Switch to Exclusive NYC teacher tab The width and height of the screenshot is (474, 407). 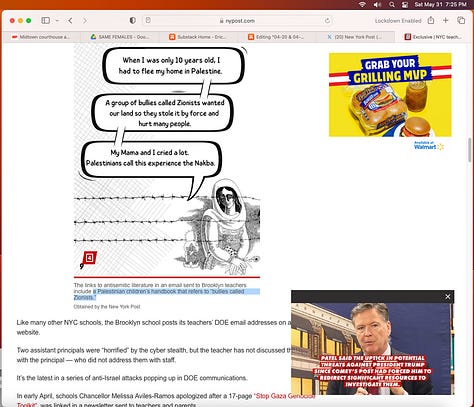[x=433, y=37]
